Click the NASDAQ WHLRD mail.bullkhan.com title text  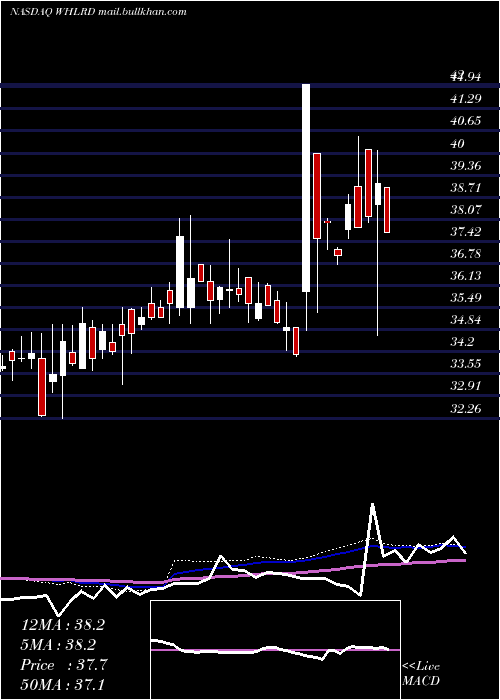pos(98,12)
